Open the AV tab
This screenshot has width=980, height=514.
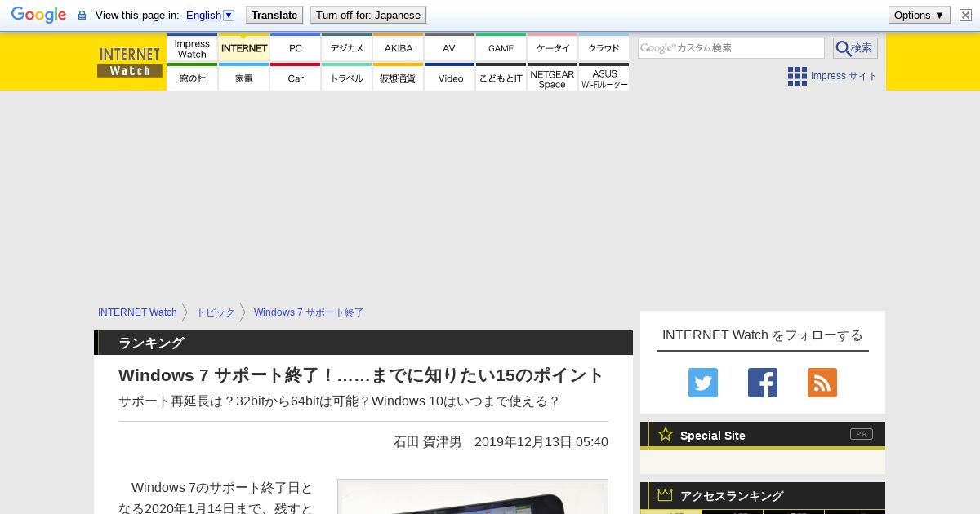(449, 49)
